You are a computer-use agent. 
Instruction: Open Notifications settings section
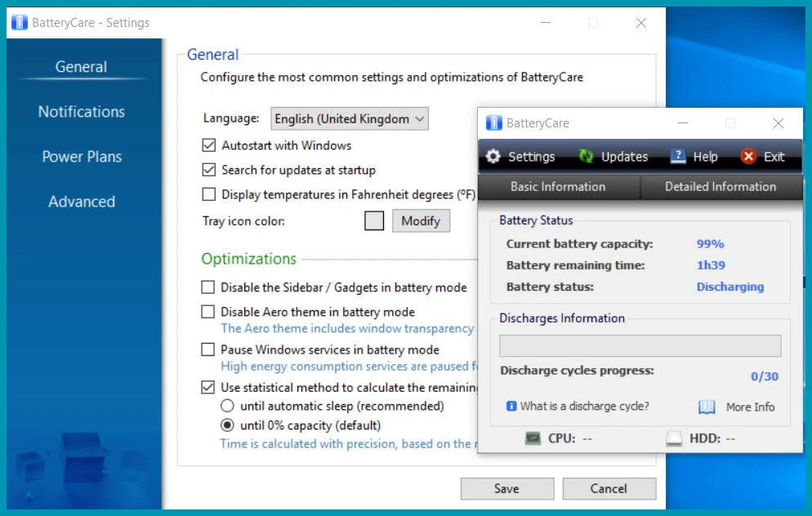click(82, 112)
